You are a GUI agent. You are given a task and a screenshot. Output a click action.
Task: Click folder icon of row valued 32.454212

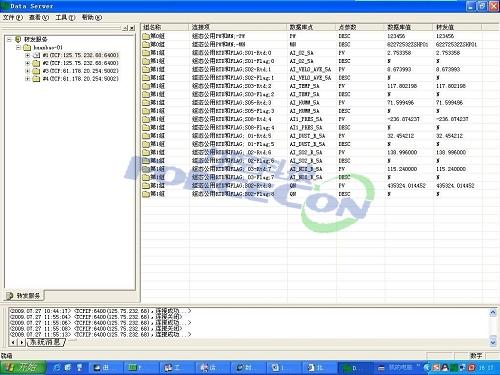[146, 136]
